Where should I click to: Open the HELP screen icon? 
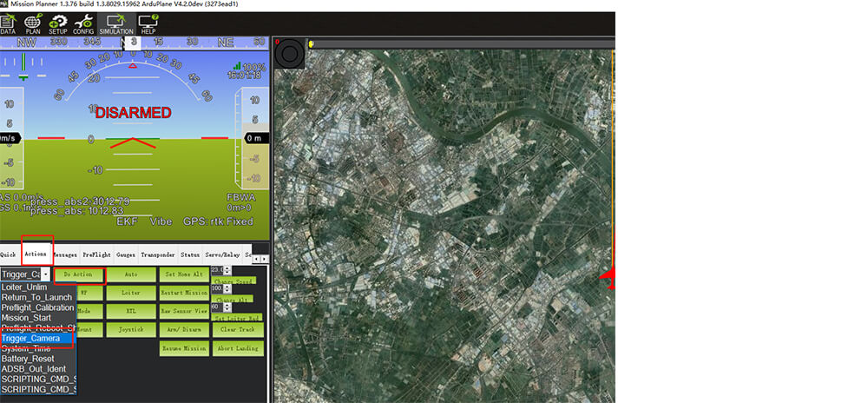coord(148,24)
